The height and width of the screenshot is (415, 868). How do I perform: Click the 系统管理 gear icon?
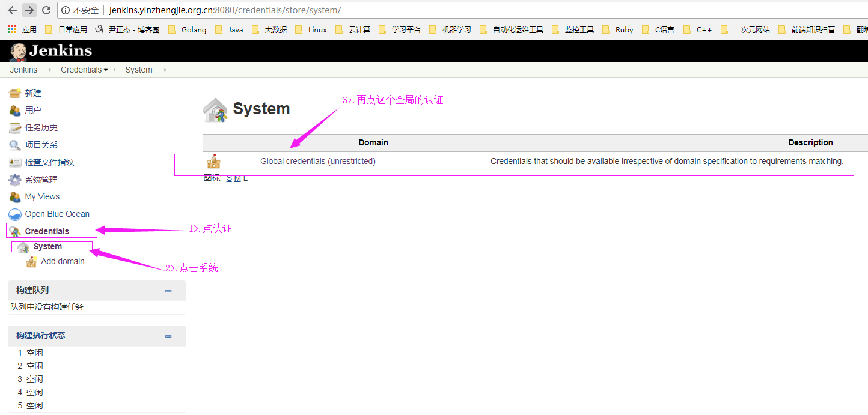click(15, 180)
